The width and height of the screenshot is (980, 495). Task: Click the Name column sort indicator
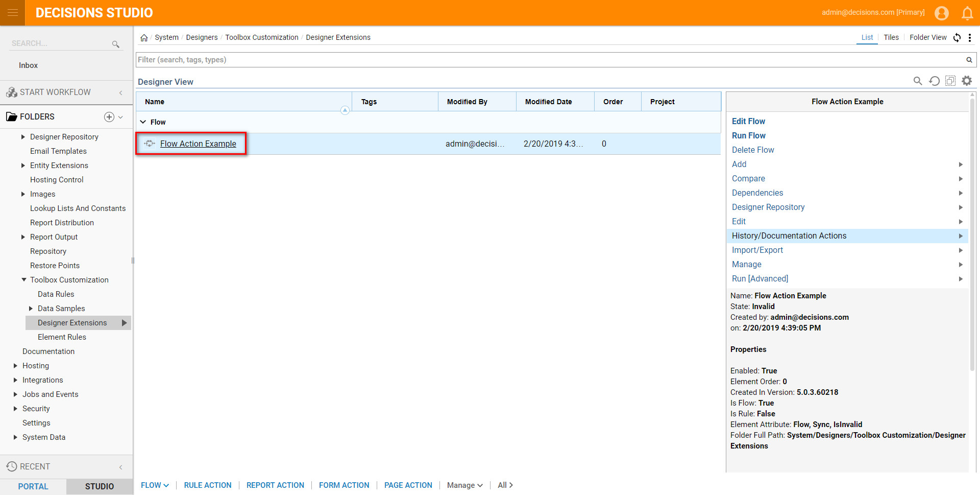(x=345, y=110)
